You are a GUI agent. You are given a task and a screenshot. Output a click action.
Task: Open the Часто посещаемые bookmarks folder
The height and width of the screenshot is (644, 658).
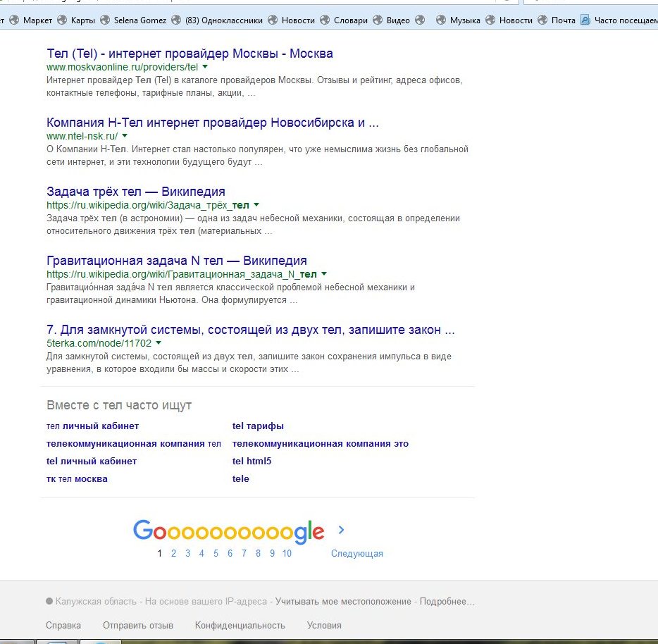point(619,20)
